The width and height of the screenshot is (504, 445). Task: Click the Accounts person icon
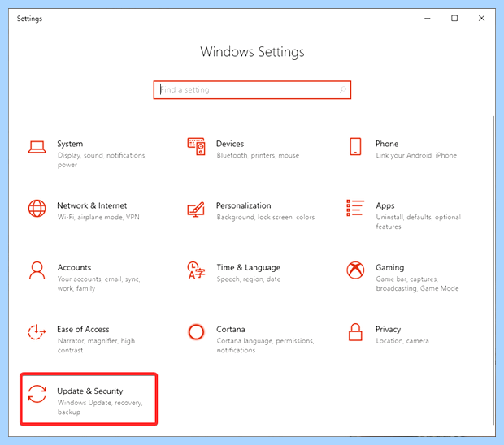pos(37,270)
